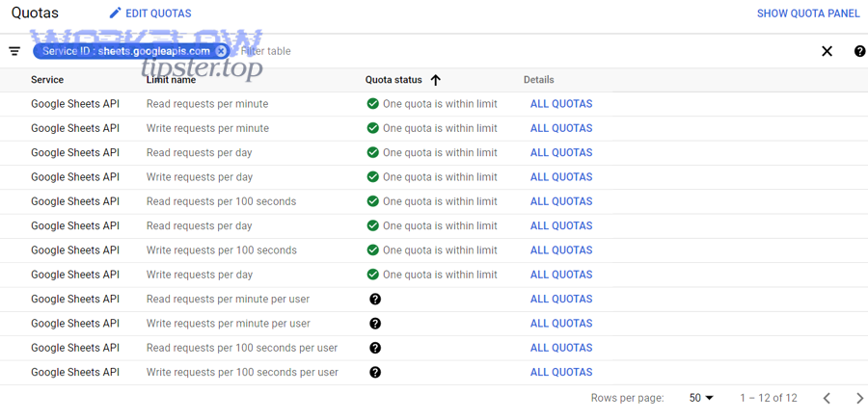The height and width of the screenshot is (420, 868).
Task: Open ALL QUOTAS in the Read requests per 100 seconds row
Action: [561, 201]
